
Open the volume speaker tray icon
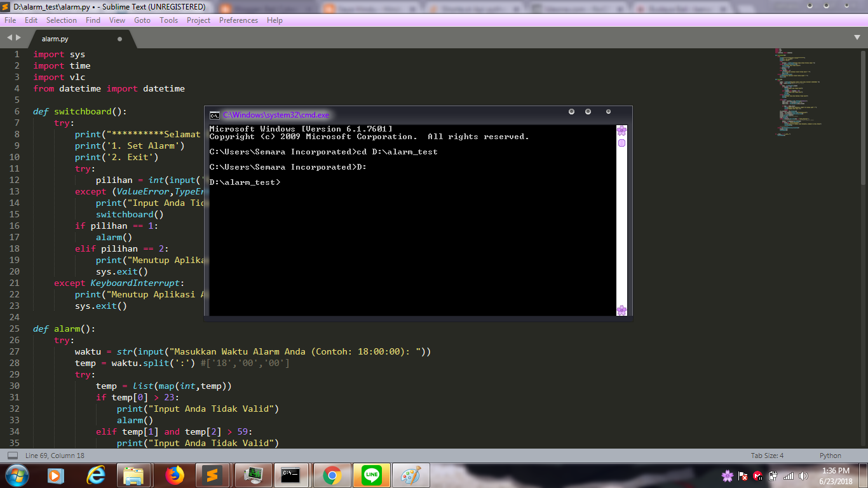click(x=804, y=476)
